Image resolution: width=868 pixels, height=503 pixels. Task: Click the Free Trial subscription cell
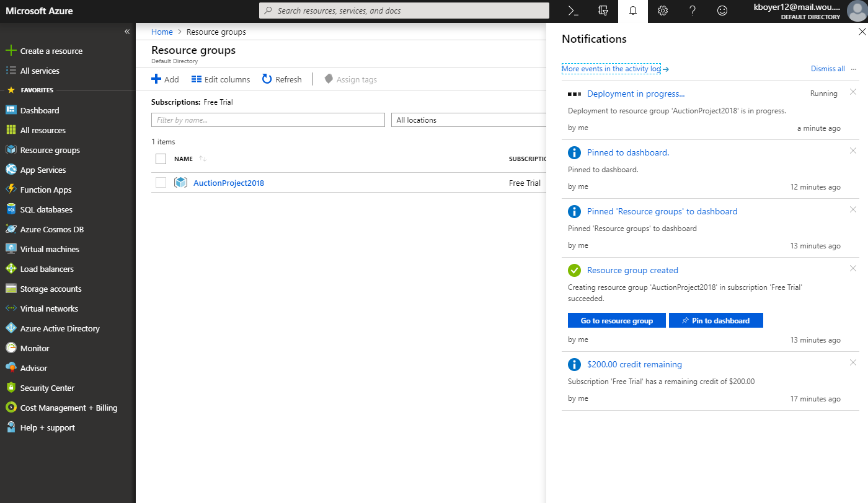pos(525,183)
